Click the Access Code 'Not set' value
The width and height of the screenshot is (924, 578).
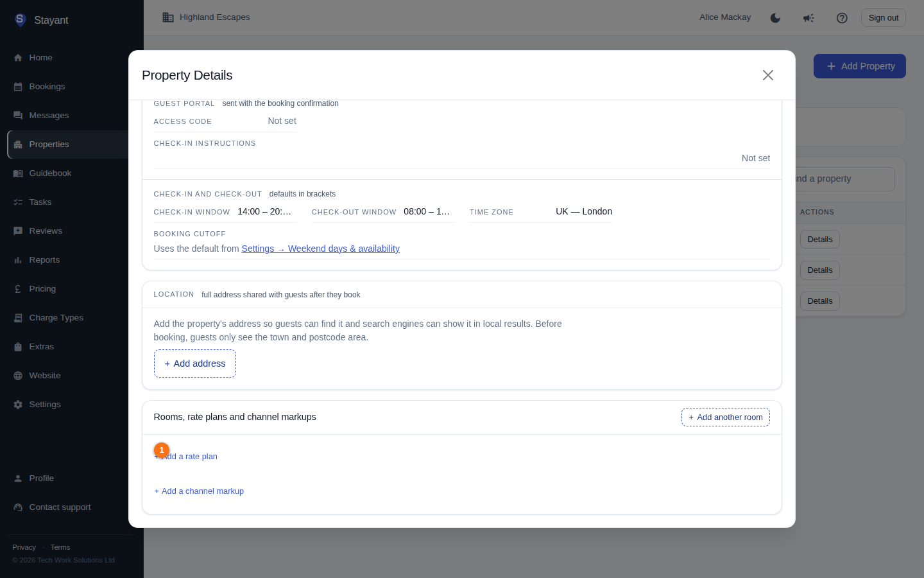[282, 121]
